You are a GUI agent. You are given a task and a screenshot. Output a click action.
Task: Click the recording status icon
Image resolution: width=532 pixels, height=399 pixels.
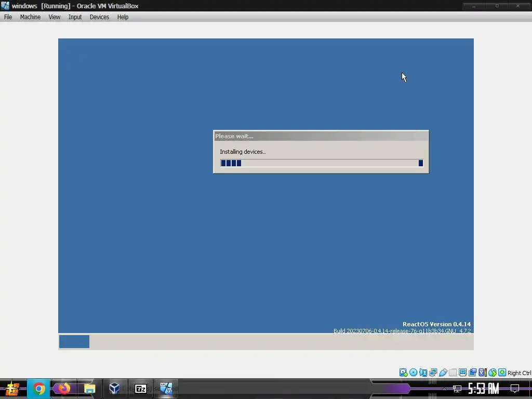[472, 373]
